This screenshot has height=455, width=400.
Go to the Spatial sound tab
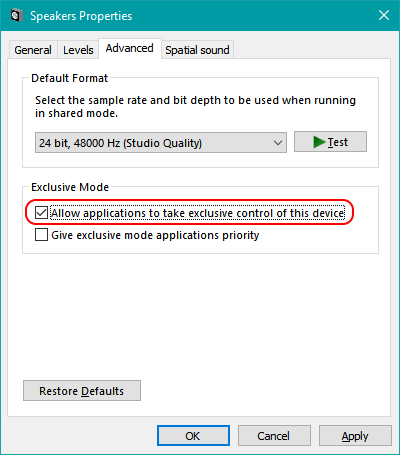pos(197,50)
